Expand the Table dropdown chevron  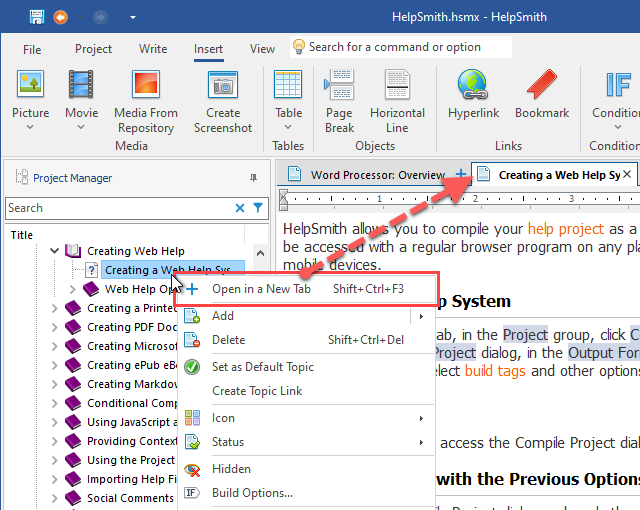tap(288, 127)
